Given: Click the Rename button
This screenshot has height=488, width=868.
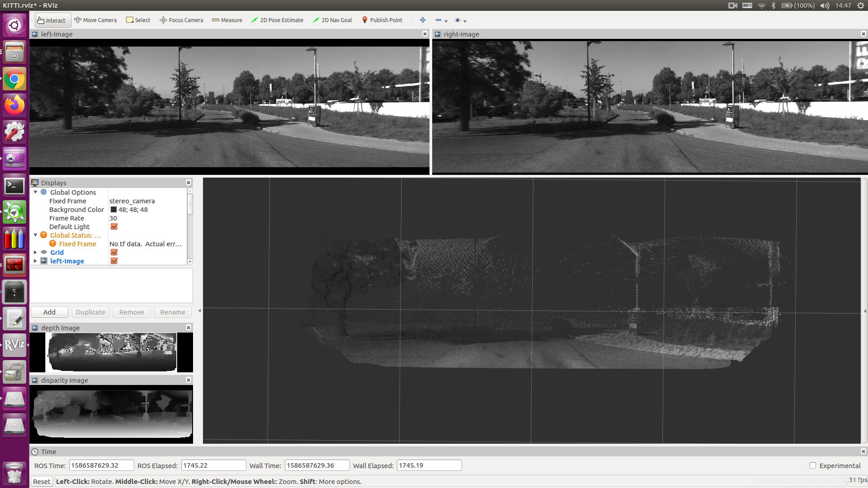Looking at the screenshot, I should point(173,312).
